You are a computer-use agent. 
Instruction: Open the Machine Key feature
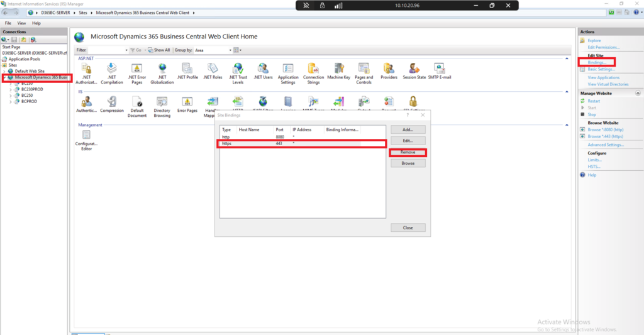pos(338,71)
